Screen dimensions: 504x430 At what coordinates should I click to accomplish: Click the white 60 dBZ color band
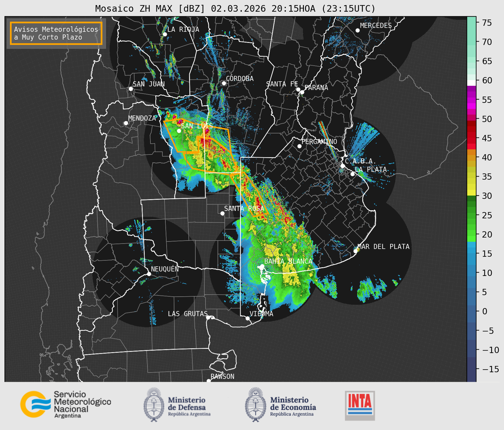click(471, 83)
